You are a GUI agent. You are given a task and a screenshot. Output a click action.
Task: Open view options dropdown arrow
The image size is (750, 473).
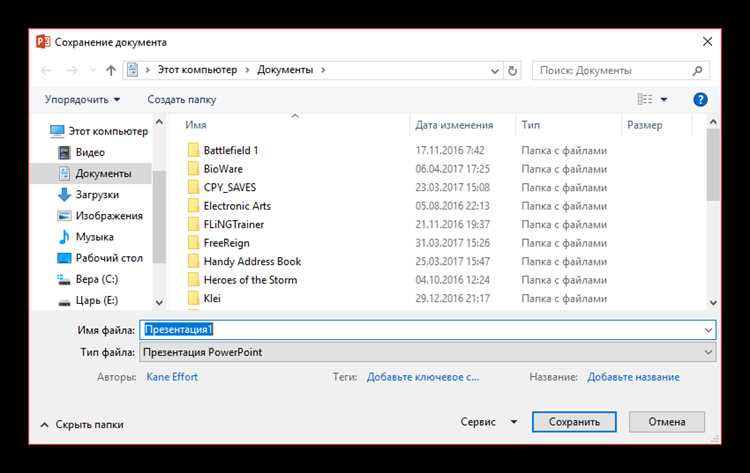(664, 99)
